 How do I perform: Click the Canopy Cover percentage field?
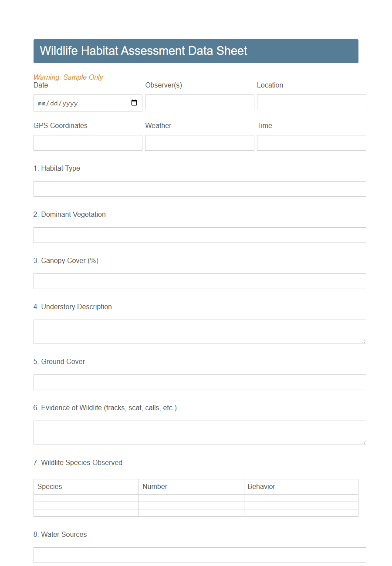point(199,281)
